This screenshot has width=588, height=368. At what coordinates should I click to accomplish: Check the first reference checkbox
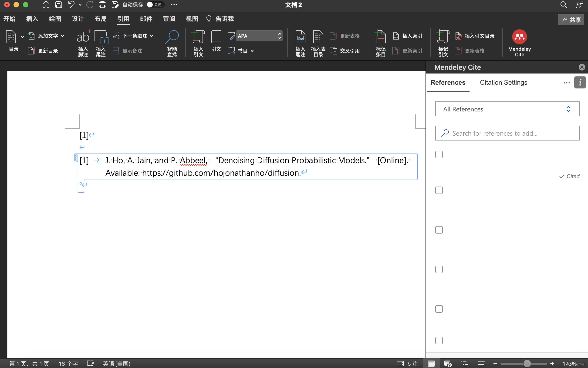click(439, 154)
